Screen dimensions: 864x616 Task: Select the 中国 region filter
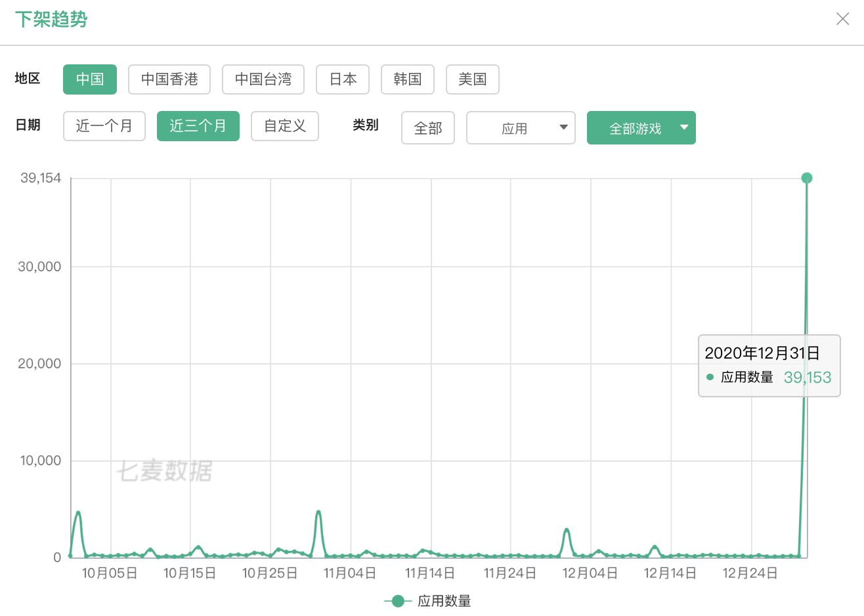(90, 79)
